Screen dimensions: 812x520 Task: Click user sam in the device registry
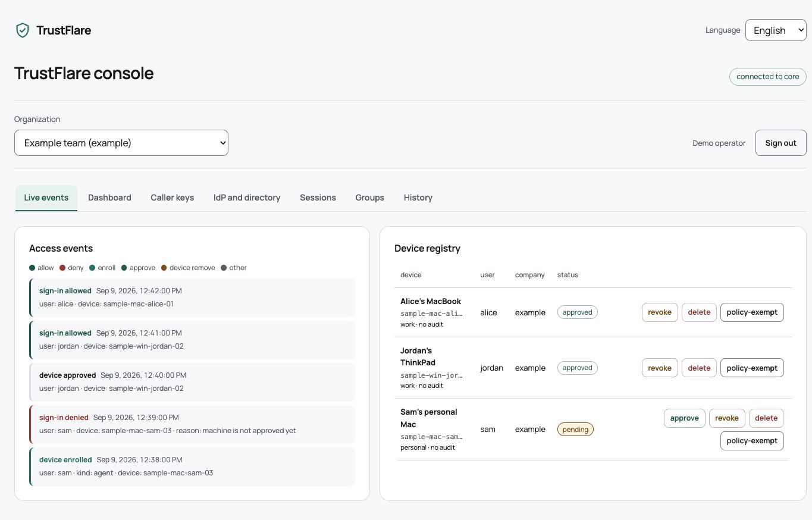[488, 429]
